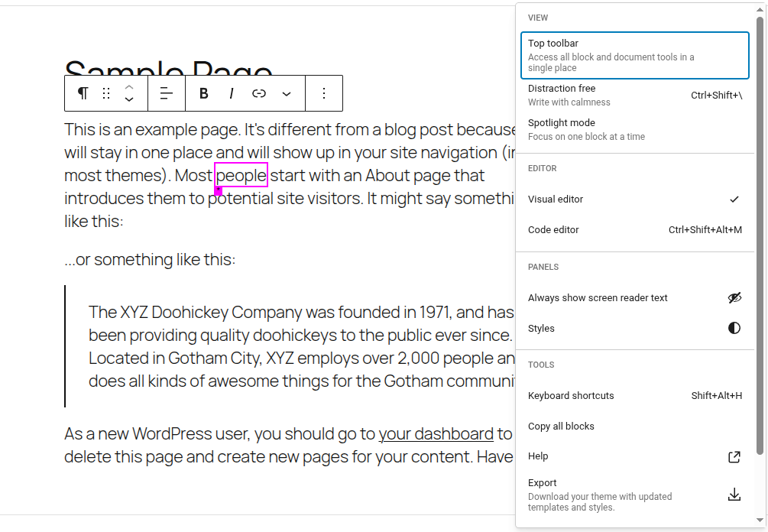This screenshot has height=532, width=768.
Task: Move the block up using the arrow
Action: (129, 87)
